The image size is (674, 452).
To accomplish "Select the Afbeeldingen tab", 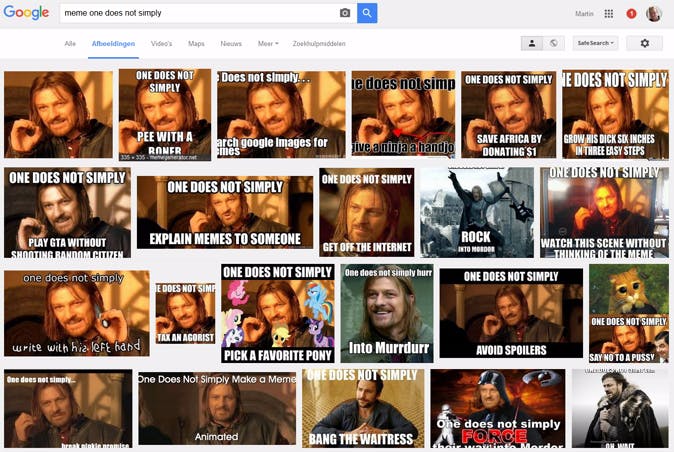I will [113, 43].
